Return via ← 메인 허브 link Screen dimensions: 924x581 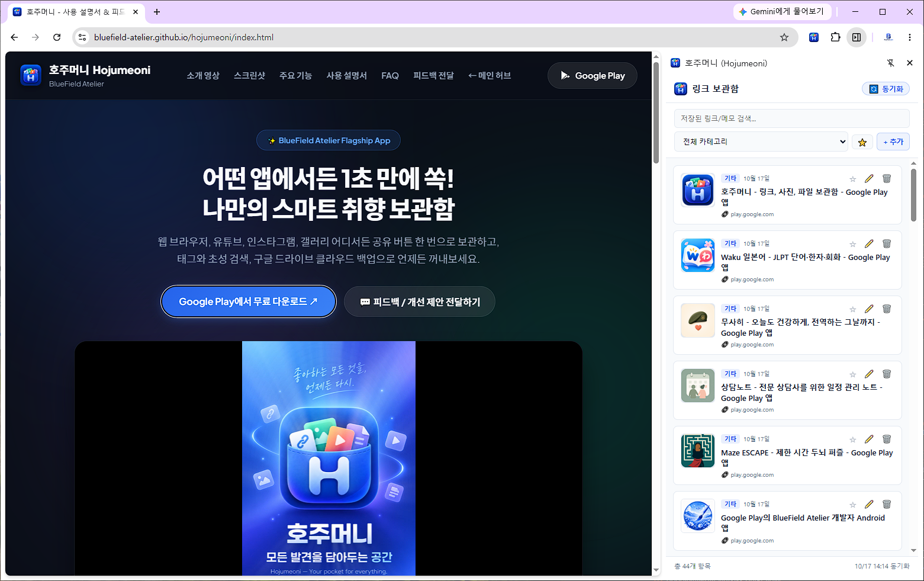pyautogui.click(x=490, y=76)
